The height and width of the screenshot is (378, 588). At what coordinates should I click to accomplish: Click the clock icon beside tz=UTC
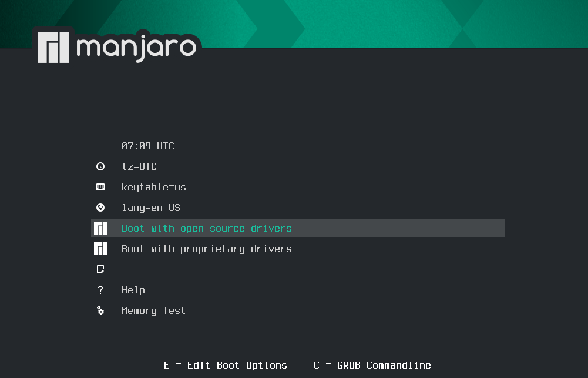[x=100, y=166]
